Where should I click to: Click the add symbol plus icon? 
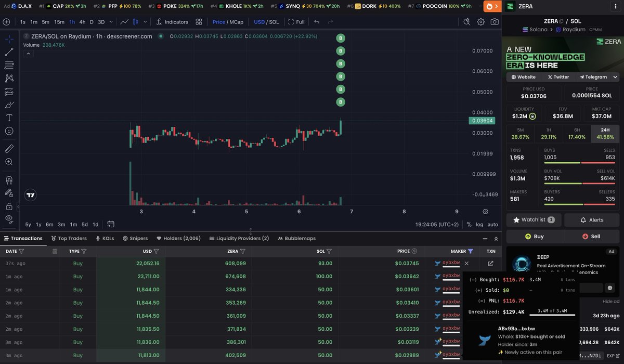point(6,22)
